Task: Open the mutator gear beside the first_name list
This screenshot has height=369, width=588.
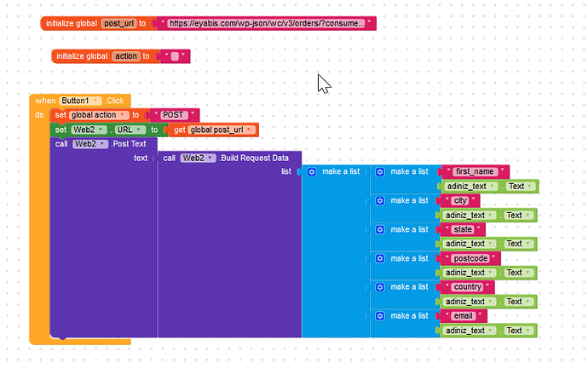Action: (380, 172)
